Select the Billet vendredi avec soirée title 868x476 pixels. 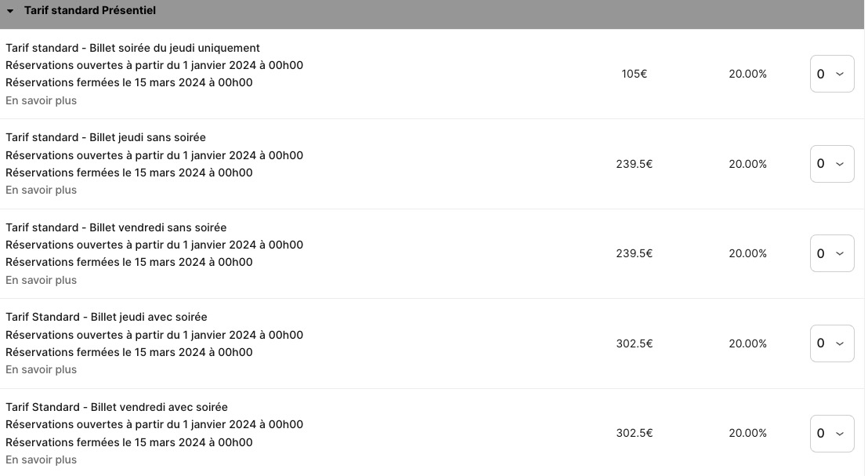117,407
